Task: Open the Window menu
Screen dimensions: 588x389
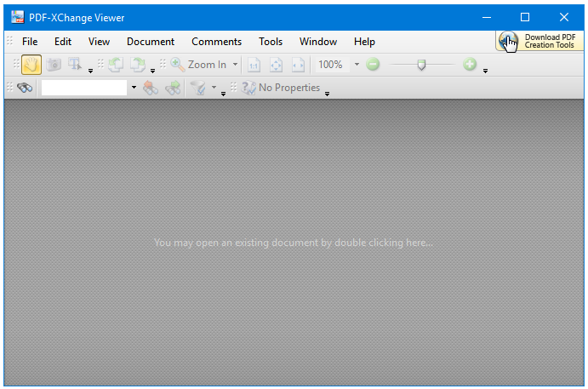Action: [x=318, y=42]
